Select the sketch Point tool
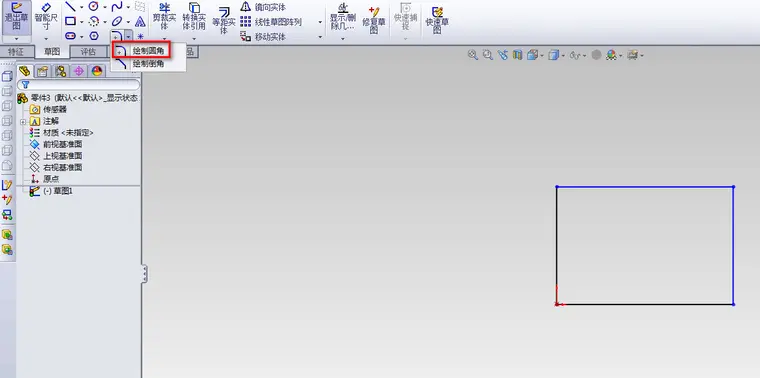 [x=140, y=36]
